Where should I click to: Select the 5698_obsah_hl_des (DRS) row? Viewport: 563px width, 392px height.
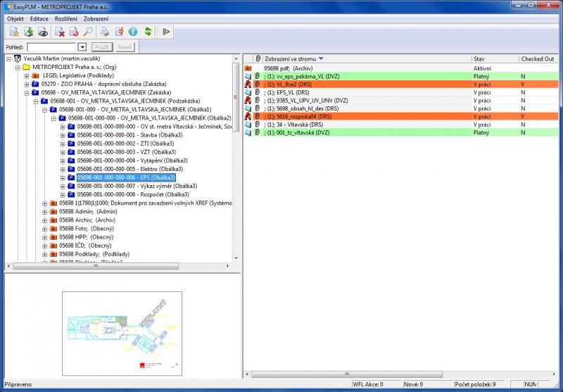point(401,108)
